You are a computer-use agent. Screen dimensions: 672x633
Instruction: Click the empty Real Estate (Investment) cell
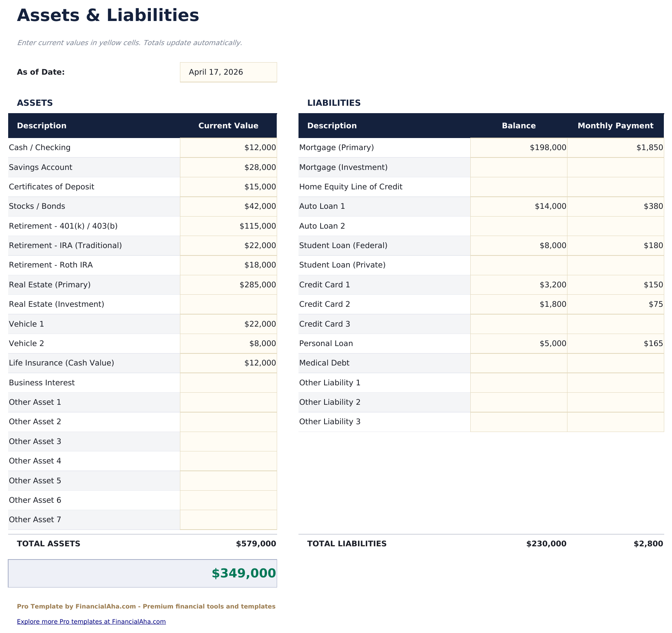click(228, 304)
